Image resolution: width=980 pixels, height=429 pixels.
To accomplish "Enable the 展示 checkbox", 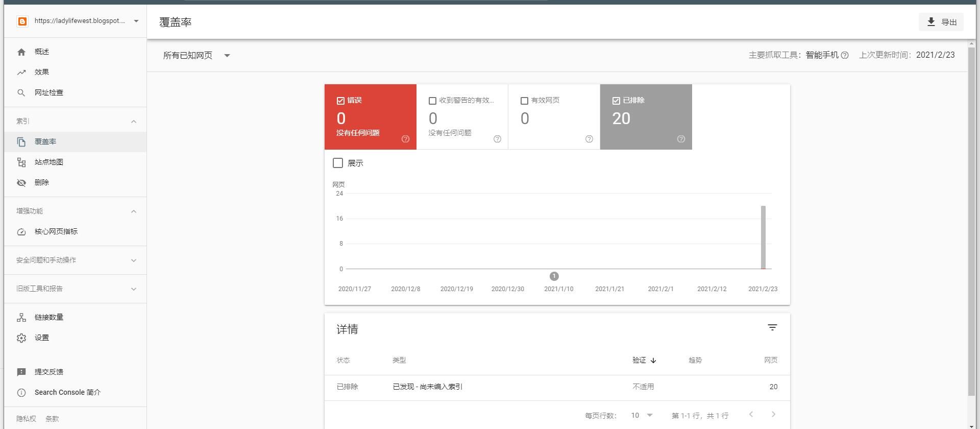I will tap(338, 163).
